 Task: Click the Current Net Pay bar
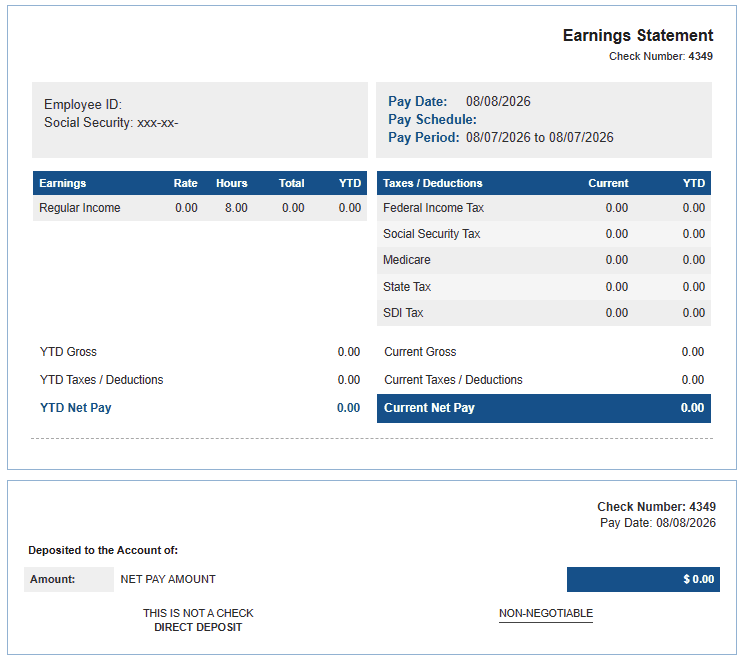544,408
